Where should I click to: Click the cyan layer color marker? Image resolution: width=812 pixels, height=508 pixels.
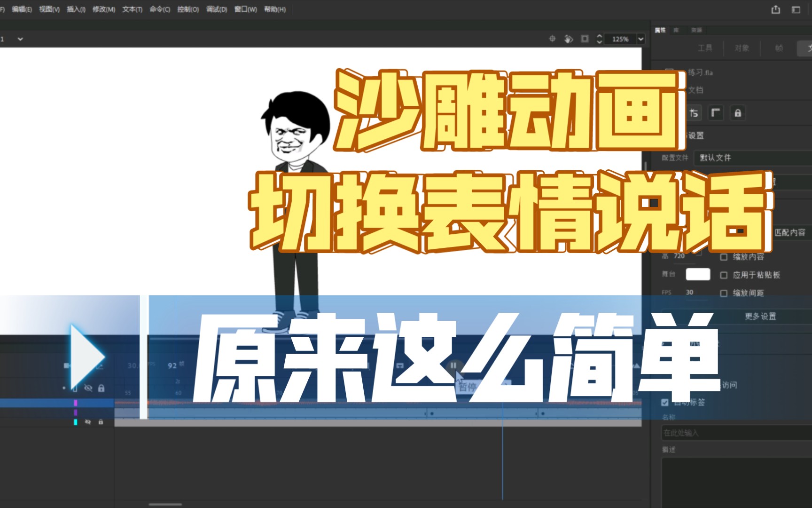coord(75,422)
